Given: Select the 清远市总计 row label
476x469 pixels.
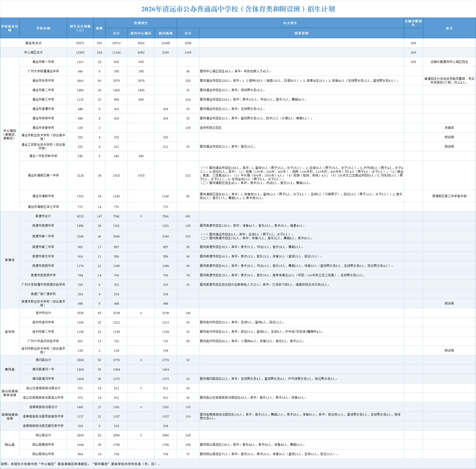Looking at the screenshot, I should pyautogui.click(x=33, y=43).
